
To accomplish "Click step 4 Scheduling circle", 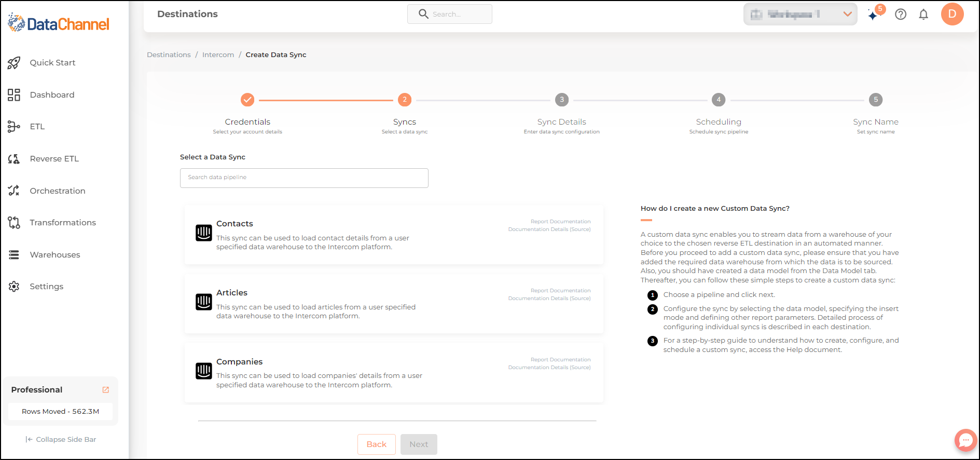I will (x=719, y=100).
